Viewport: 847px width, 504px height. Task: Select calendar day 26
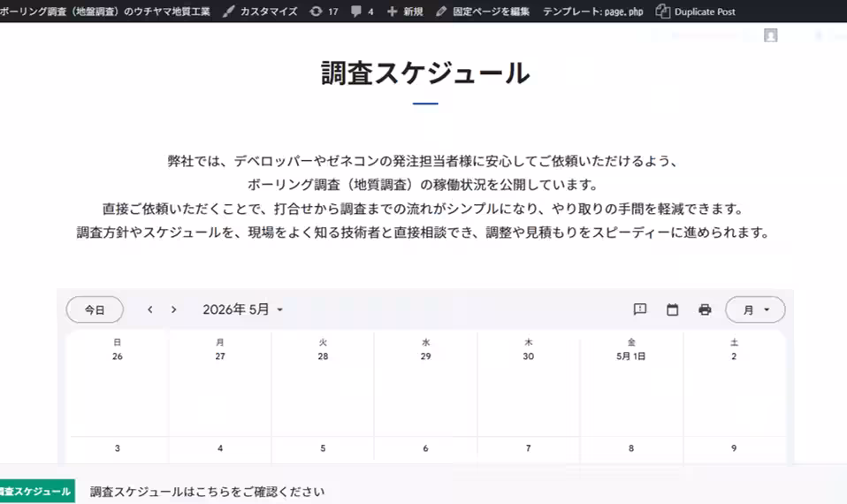click(118, 356)
